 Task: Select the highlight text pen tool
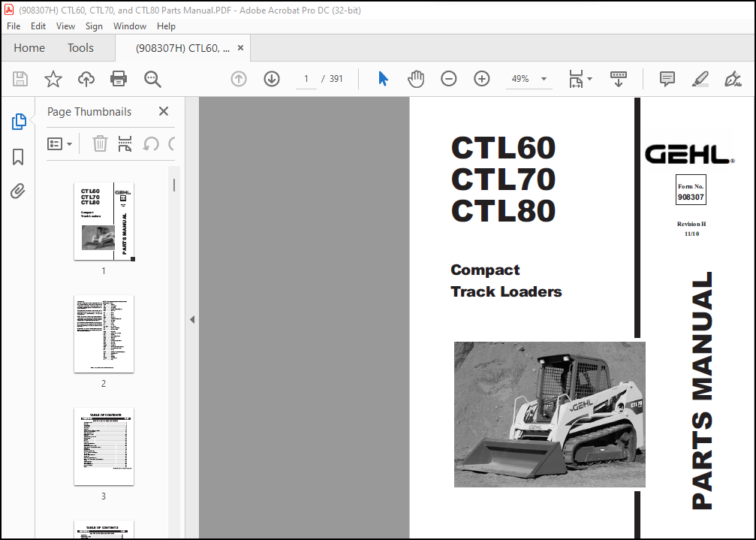click(700, 79)
